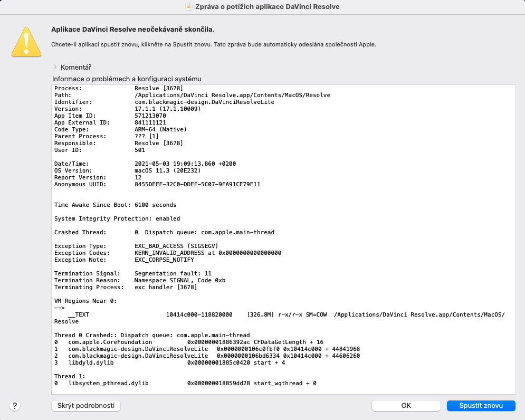Click the Time Awake Since Boot line
The width and height of the screenshot is (525, 420).
(115, 205)
